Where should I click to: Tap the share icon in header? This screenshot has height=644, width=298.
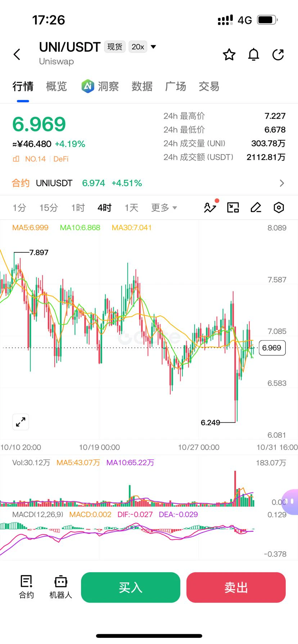tap(278, 55)
